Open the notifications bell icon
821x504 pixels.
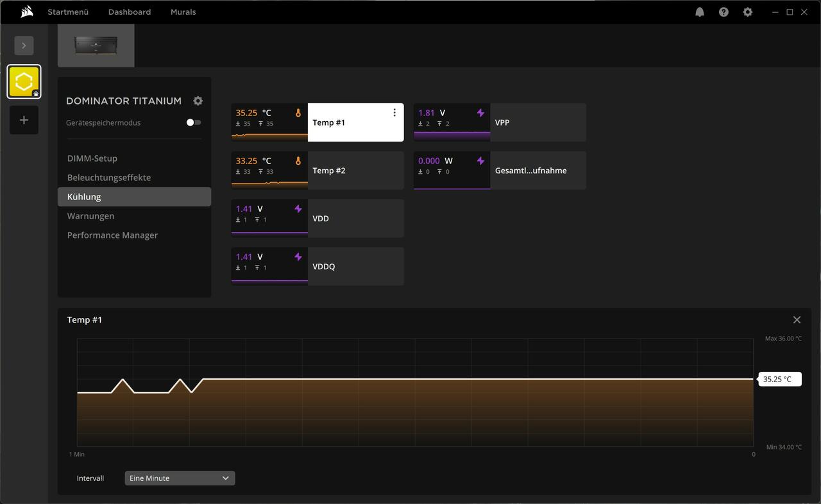[x=700, y=12]
